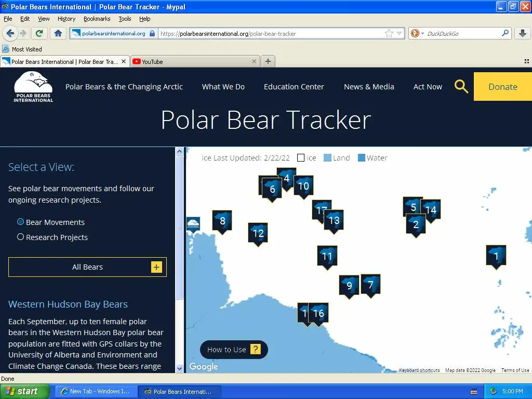Open the Act Now menu

pyautogui.click(x=428, y=87)
